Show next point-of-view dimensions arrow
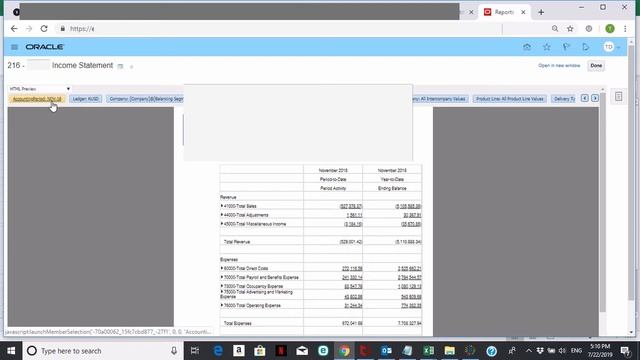640x360 pixels. [x=595, y=98]
